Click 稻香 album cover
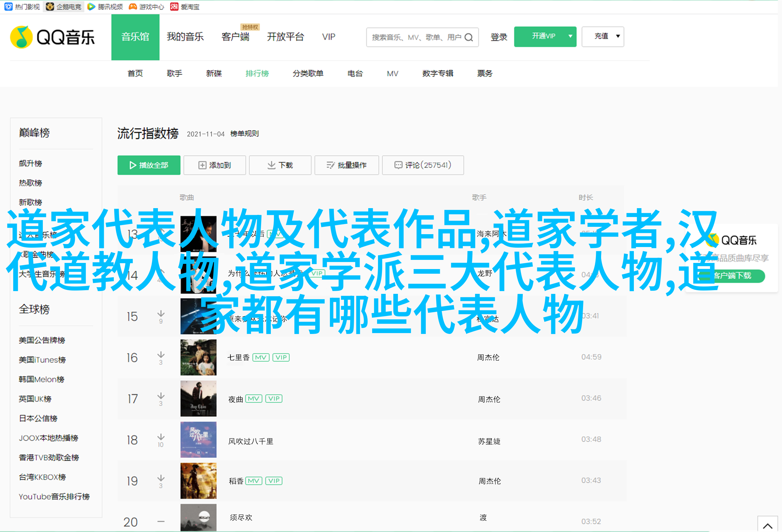The height and width of the screenshot is (532, 782). click(199, 481)
